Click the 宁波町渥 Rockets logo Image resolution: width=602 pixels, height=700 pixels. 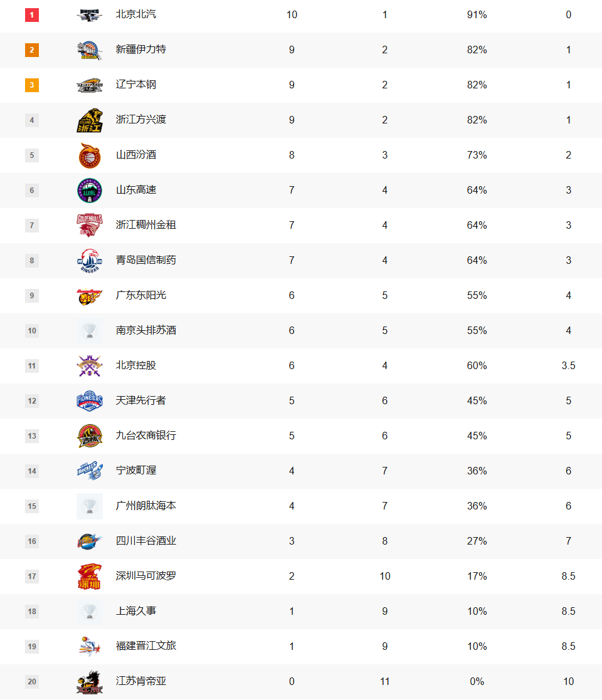(90, 471)
